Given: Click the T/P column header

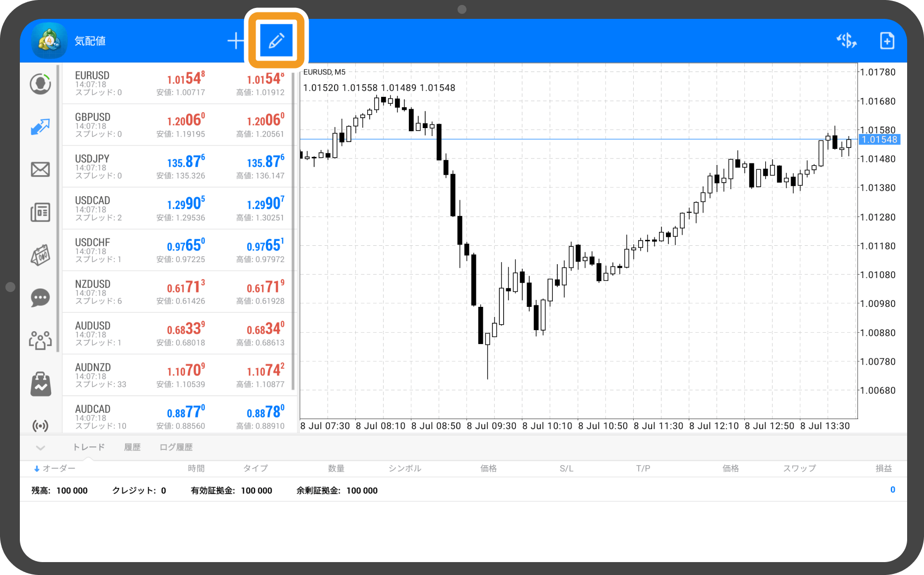Looking at the screenshot, I should tap(643, 468).
